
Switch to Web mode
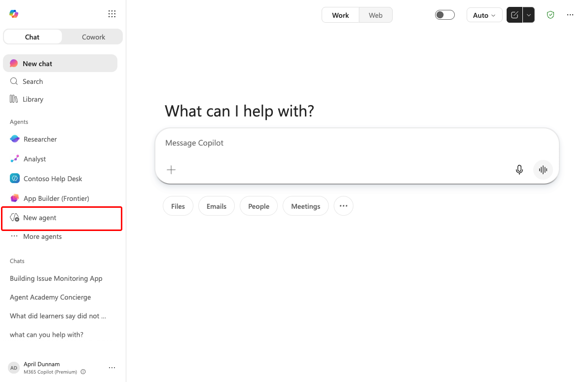[x=375, y=15]
